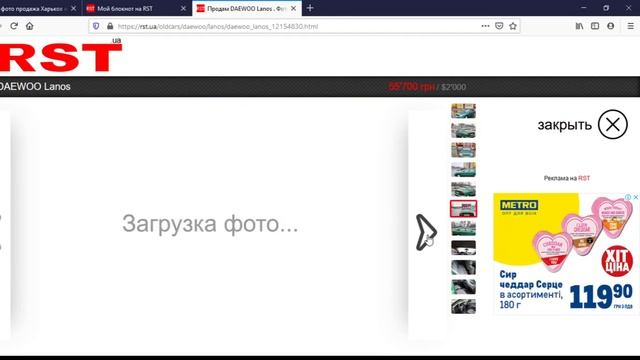Select the second photo thumbnail
The width and height of the screenshot is (640, 360).
[x=463, y=131]
